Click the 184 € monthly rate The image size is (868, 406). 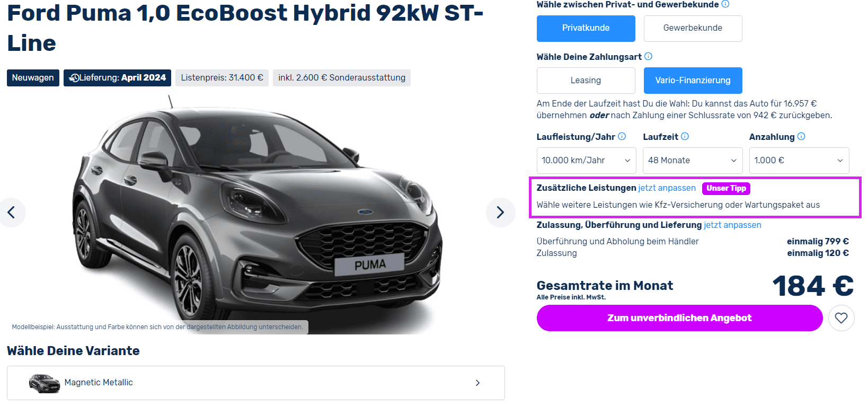813,286
